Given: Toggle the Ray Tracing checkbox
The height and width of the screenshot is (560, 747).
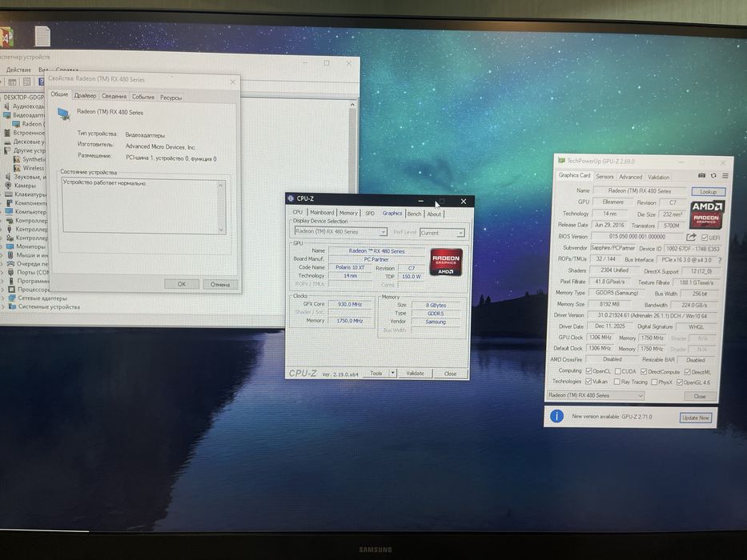Looking at the screenshot, I should [x=617, y=382].
